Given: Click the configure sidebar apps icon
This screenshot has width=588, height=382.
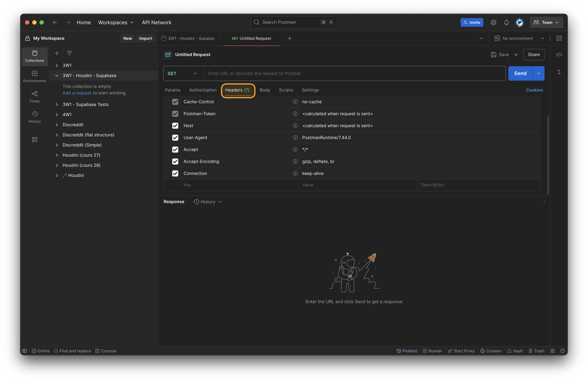Looking at the screenshot, I should click(x=35, y=140).
